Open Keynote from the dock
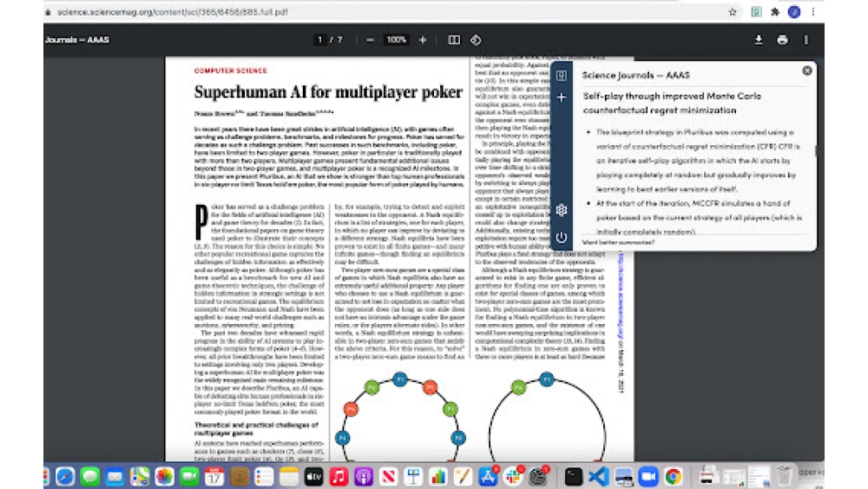This screenshot has width=868, height=489. coord(413,476)
